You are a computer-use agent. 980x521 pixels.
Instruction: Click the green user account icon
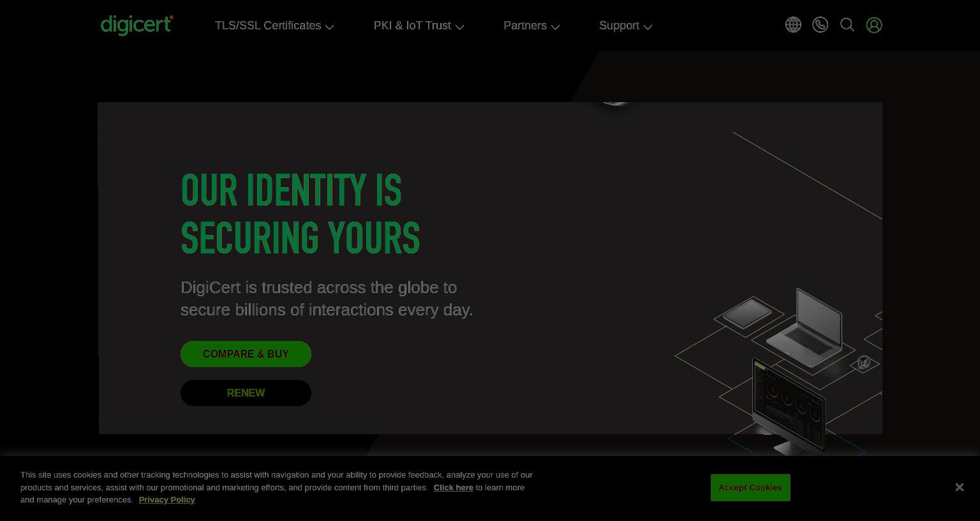[x=874, y=25]
